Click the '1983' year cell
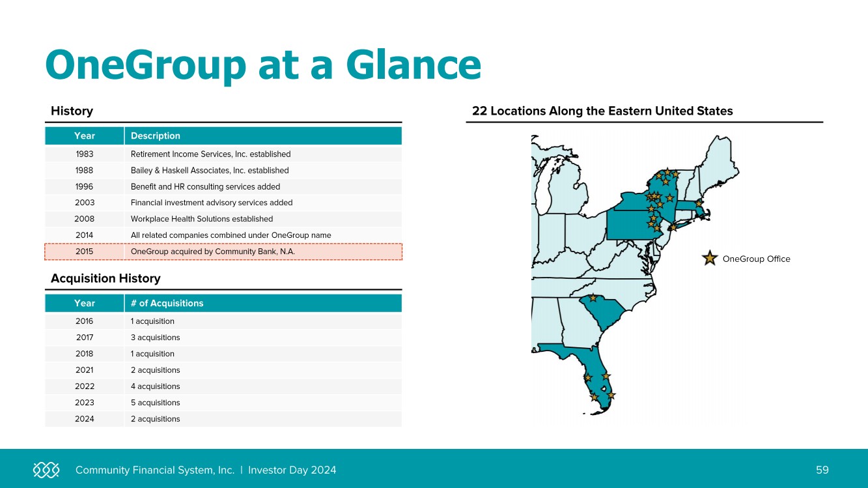The width and height of the screenshot is (868, 488). click(85, 154)
